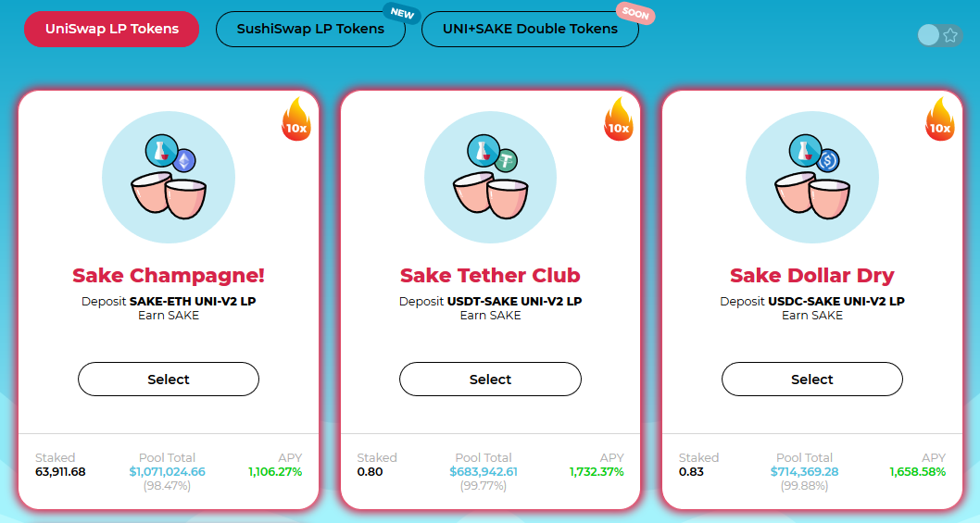Screen dimensions: 980x523
Task: Click the Sake Champagne! title
Action: (x=169, y=276)
